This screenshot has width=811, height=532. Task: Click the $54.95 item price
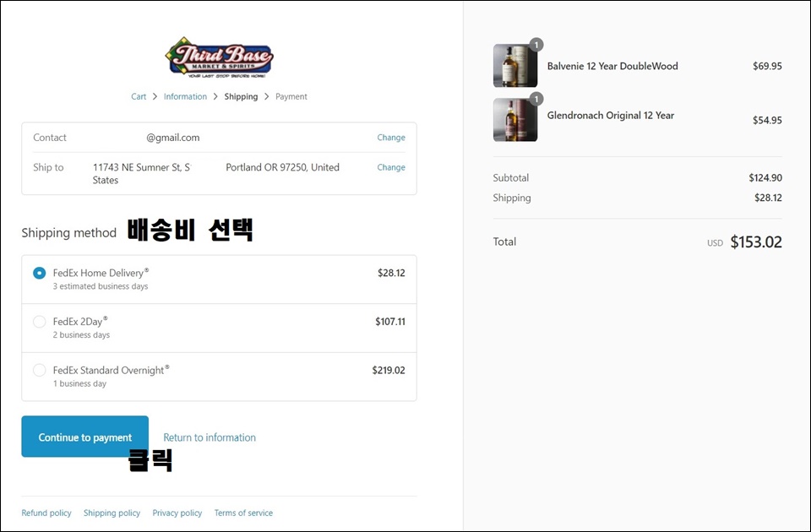click(x=768, y=121)
